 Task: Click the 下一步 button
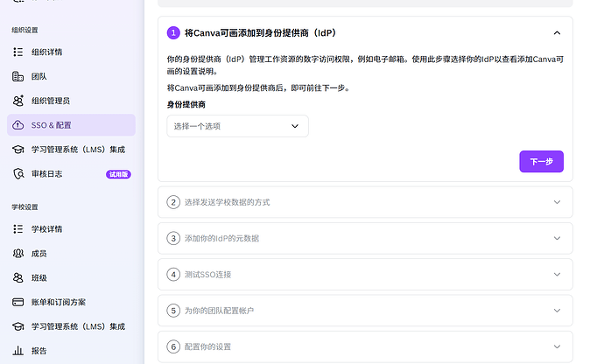541,161
